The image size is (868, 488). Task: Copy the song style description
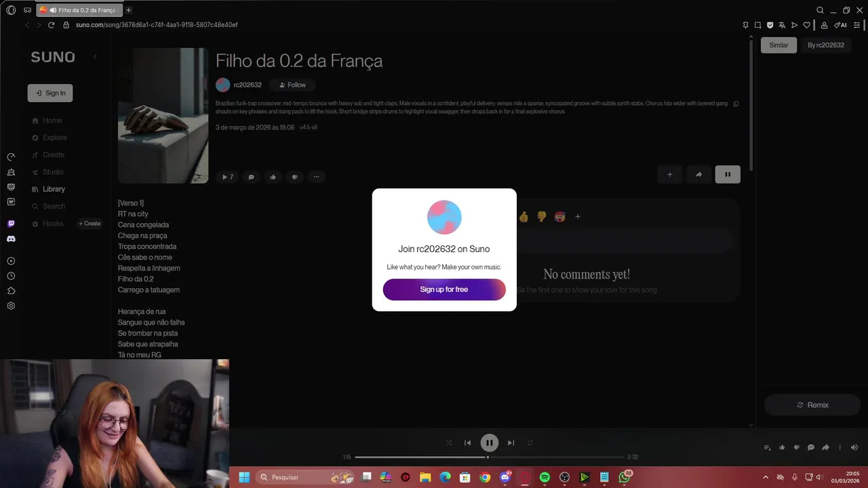736,104
